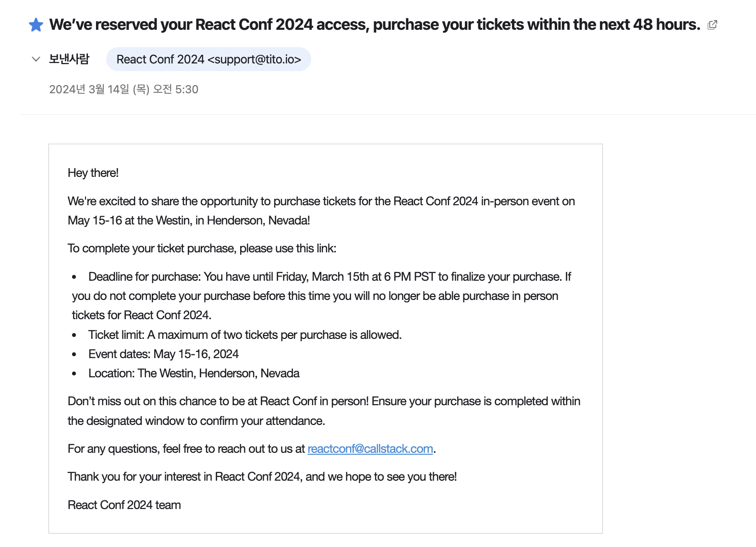Click the email subject heading

375,25
